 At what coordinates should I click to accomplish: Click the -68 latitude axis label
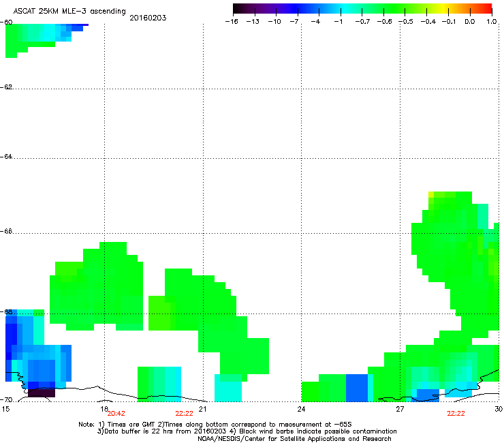coord(6,311)
